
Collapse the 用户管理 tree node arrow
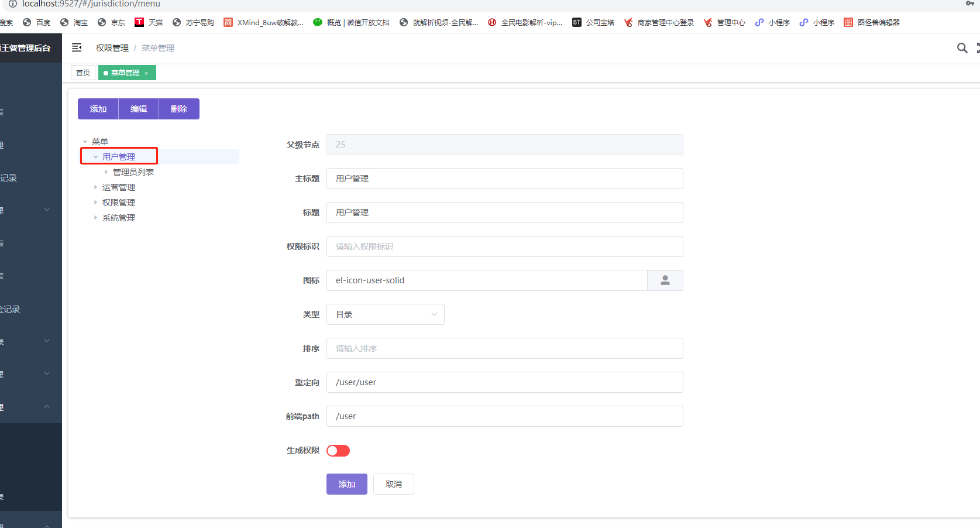pos(95,157)
